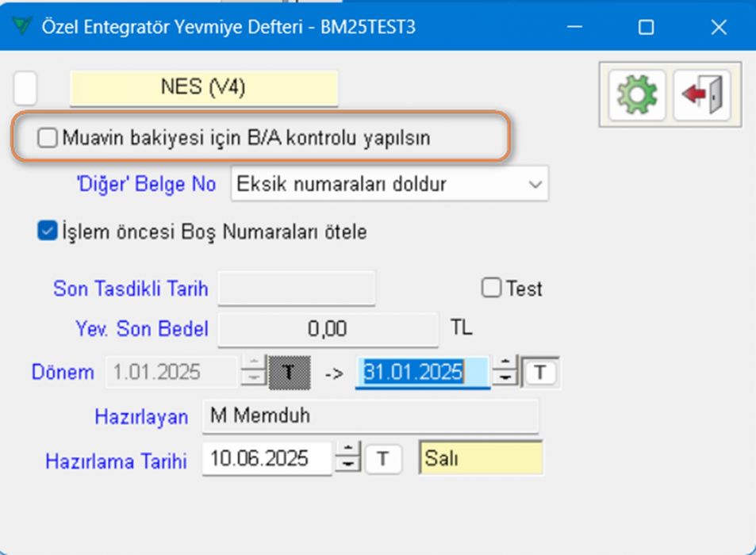Tick the Test checkbox

point(492,289)
